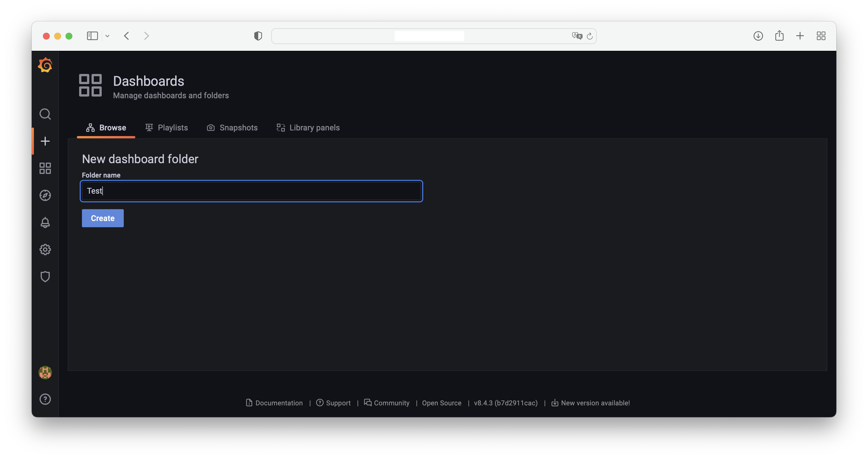868x459 pixels.
Task: Click the large Dashboards header icon
Action: click(90, 85)
